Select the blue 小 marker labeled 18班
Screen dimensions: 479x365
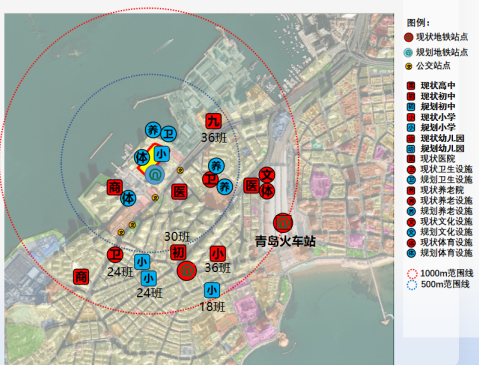tap(212, 290)
